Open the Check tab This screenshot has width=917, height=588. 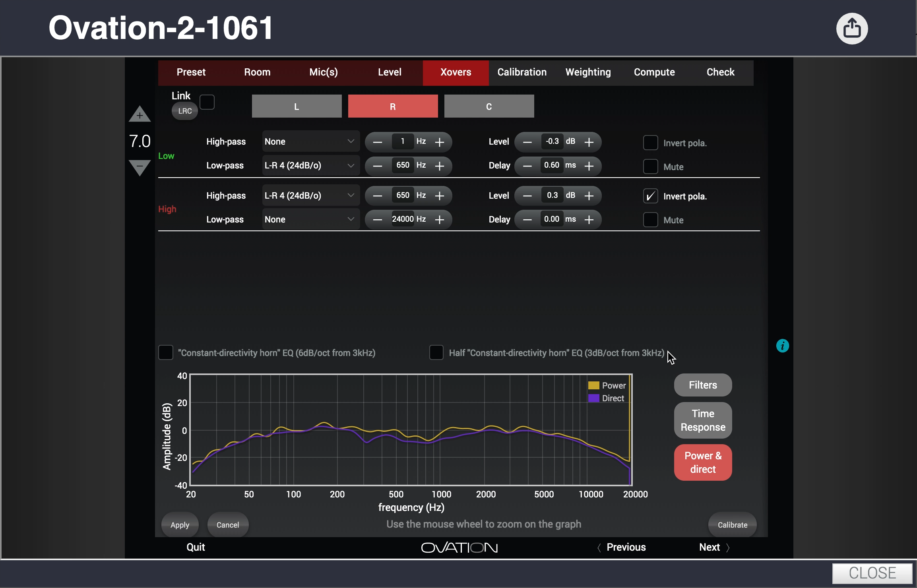point(720,72)
